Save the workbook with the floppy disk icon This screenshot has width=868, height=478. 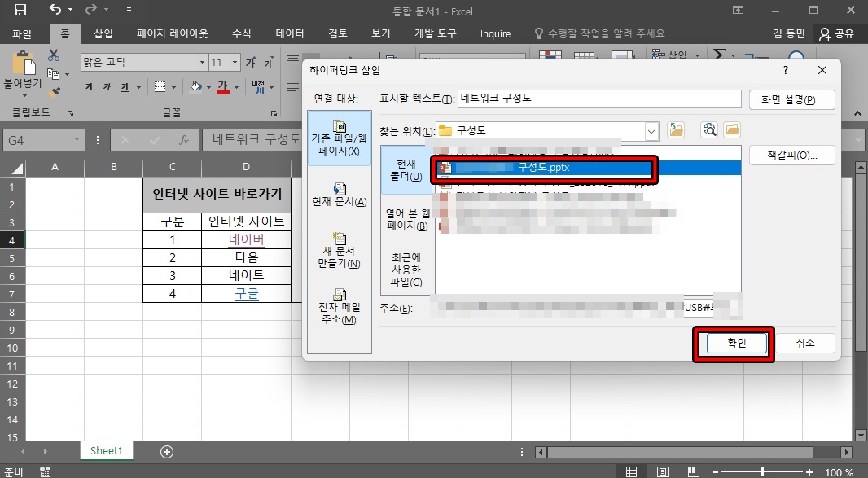click(20, 10)
